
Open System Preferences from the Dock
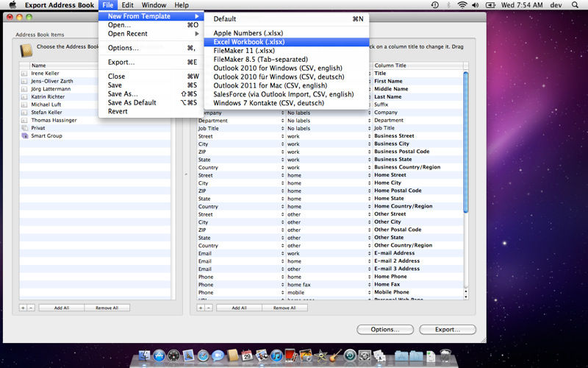click(x=365, y=355)
